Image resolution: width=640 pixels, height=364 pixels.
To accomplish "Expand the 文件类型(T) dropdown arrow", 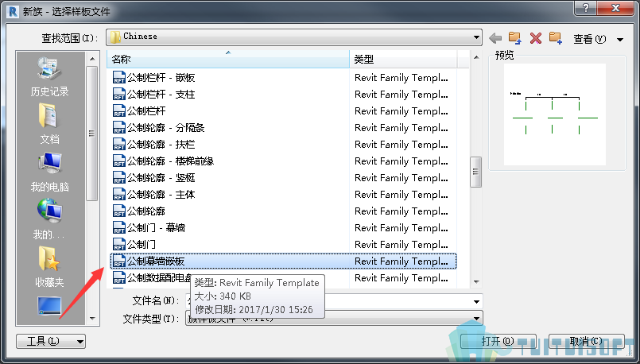I will tap(476, 319).
